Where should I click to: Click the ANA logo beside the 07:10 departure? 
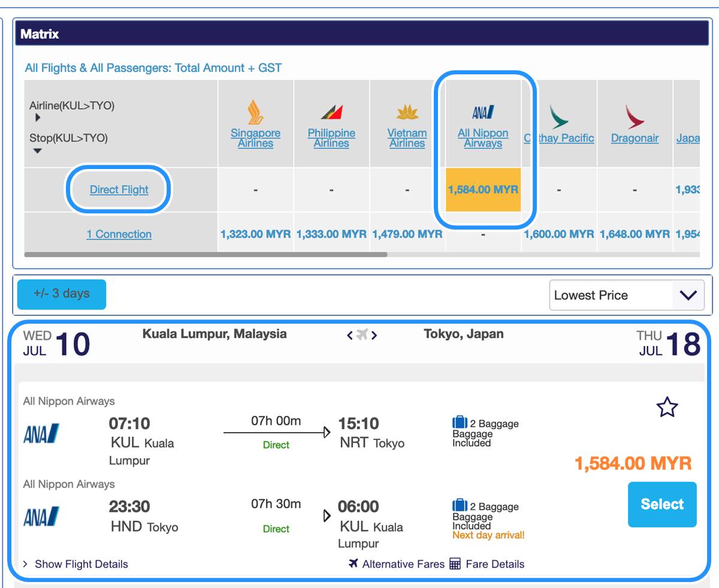point(41,433)
